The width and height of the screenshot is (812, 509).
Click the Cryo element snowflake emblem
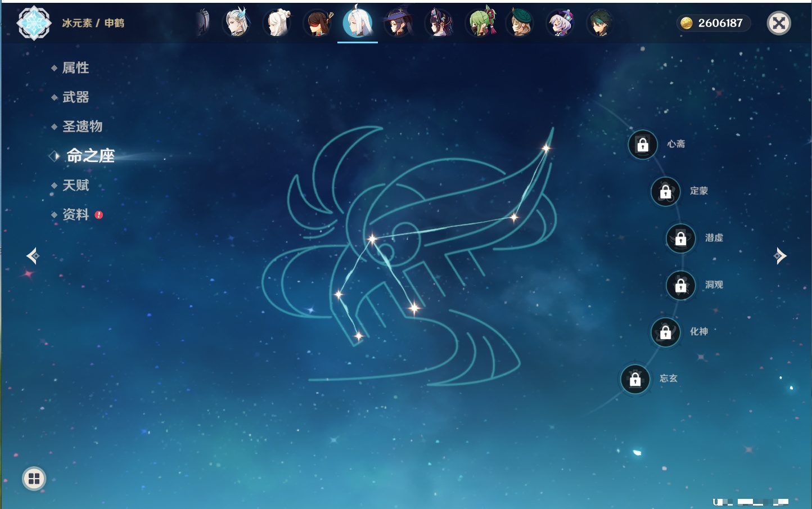34,23
